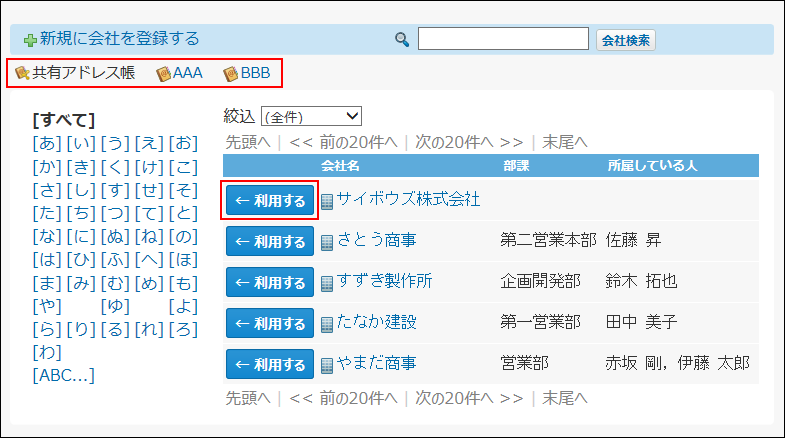Click building icon beside さとう商事

click(x=327, y=243)
